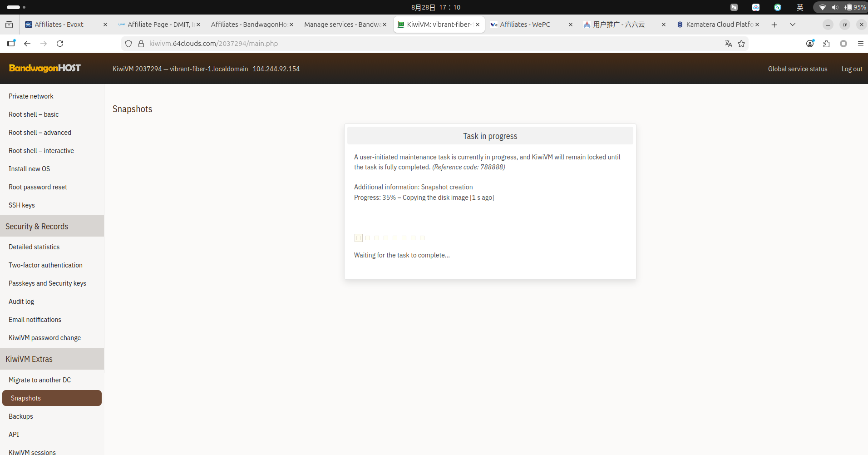Open Global service status
This screenshot has width=868, height=455.
point(798,69)
